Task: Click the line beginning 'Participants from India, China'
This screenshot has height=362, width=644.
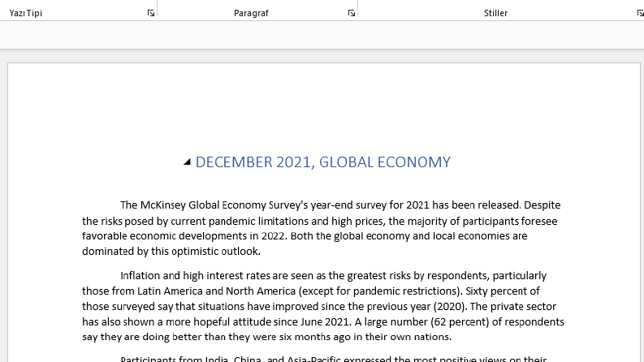Action: click(x=334, y=358)
